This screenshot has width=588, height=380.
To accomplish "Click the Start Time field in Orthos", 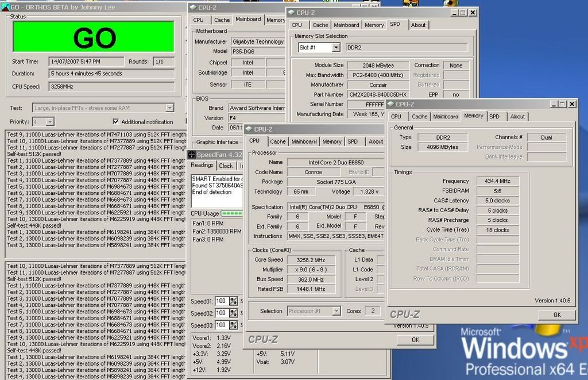I will coord(86,62).
